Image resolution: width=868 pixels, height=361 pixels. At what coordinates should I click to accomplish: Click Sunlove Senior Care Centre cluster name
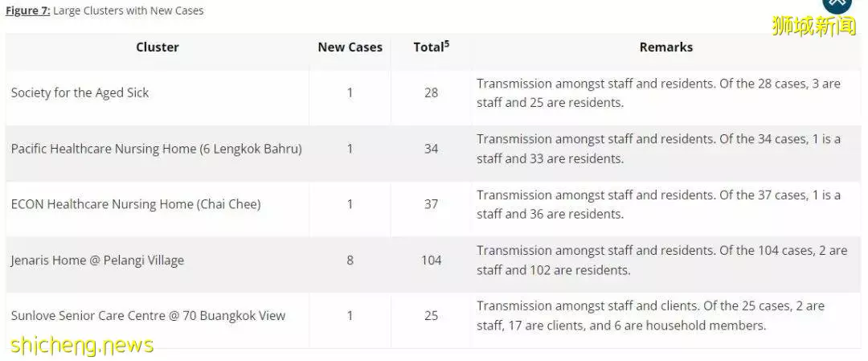point(148,316)
